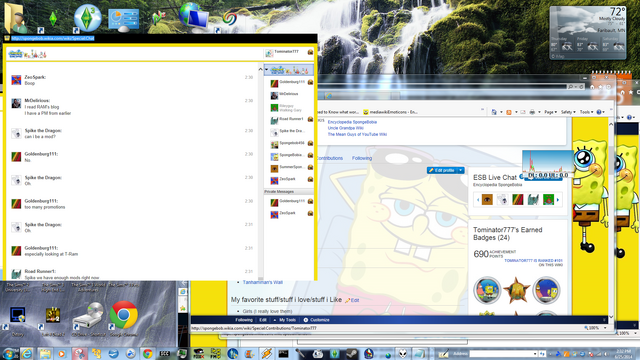Open the Following tab on profile page
640x360 pixels.
[x=362, y=158]
